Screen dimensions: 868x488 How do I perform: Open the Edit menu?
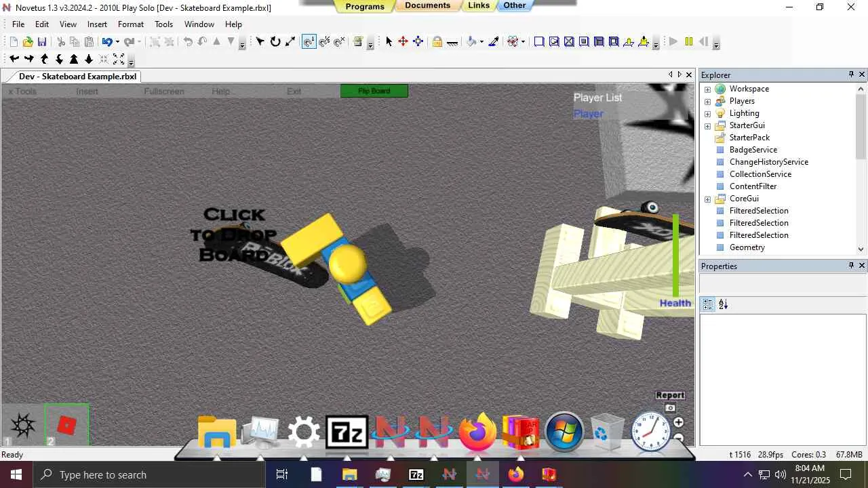pos(42,24)
